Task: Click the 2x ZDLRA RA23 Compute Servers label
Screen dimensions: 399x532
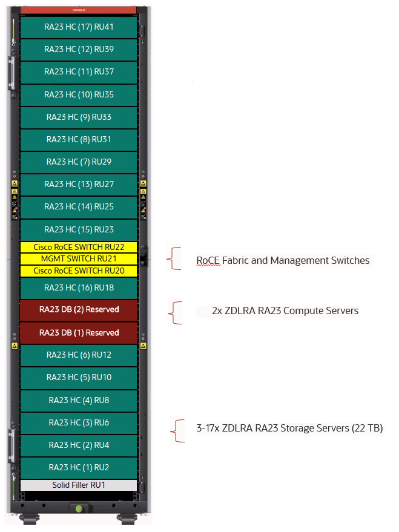Action: [x=285, y=310]
